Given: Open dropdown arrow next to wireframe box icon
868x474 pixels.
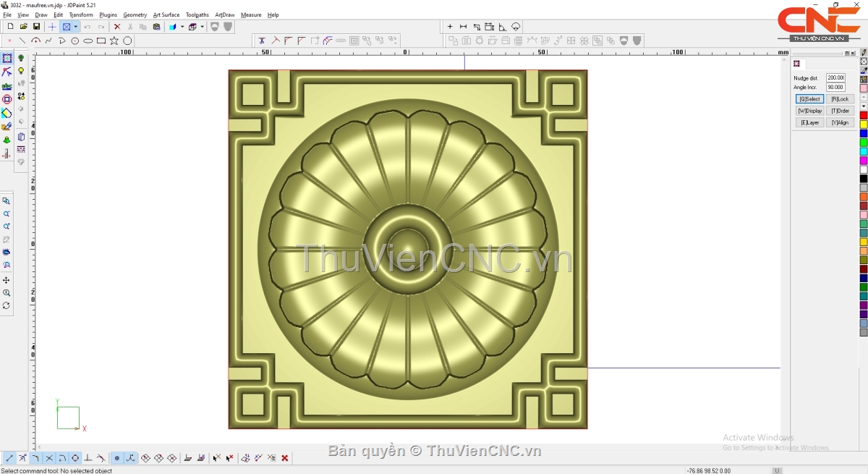Looking at the screenshot, I should coord(203,27).
